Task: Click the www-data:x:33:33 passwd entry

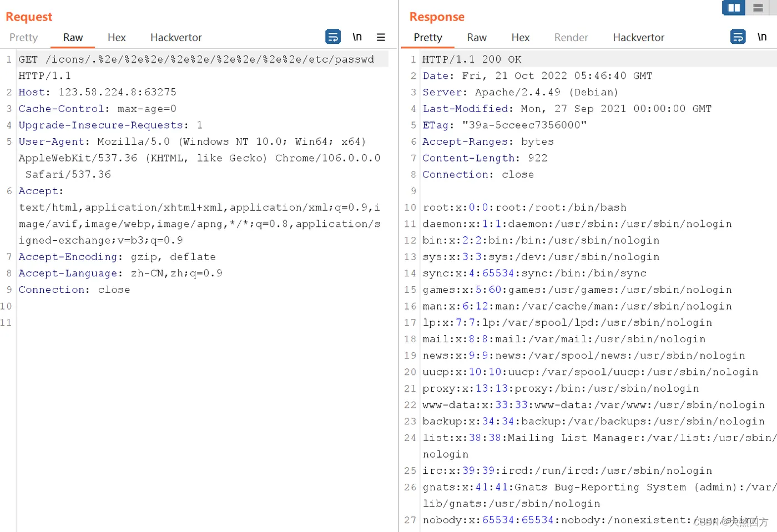Action: click(x=594, y=405)
